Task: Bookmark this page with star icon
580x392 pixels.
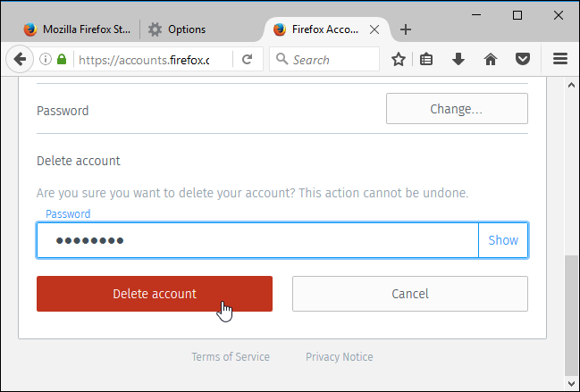Action: click(399, 60)
